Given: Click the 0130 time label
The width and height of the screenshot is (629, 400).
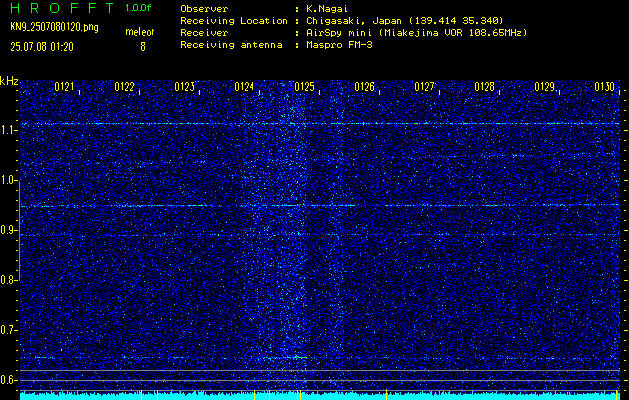Looking at the screenshot, I should pos(605,87).
